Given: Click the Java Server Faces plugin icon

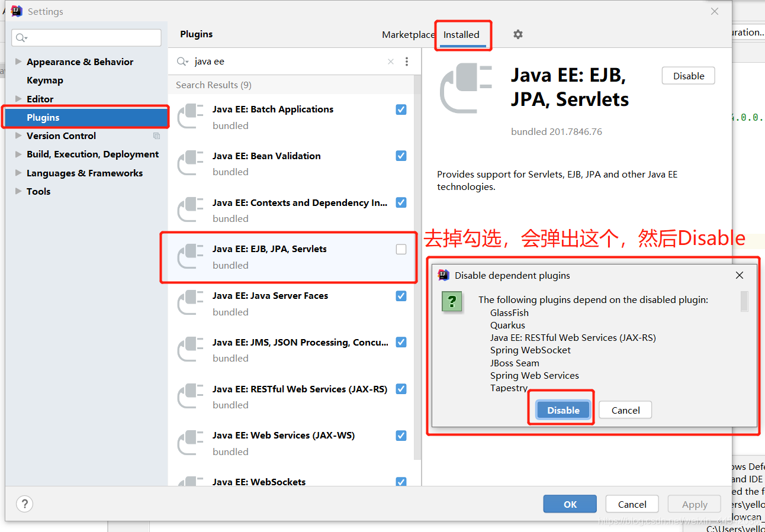Looking at the screenshot, I should point(191,304).
